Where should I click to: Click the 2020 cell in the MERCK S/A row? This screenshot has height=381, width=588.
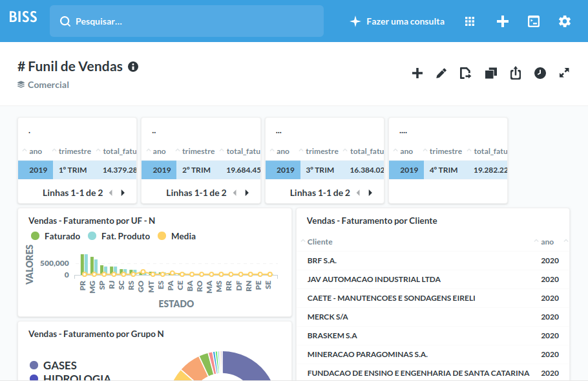[550, 317]
